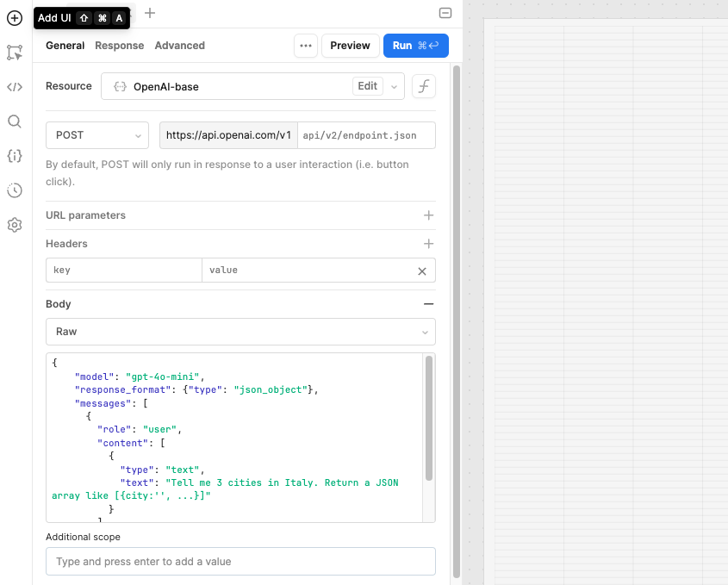Open the query overflow menu with three dots
This screenshot has width=728, height=585.
(306, 46)
